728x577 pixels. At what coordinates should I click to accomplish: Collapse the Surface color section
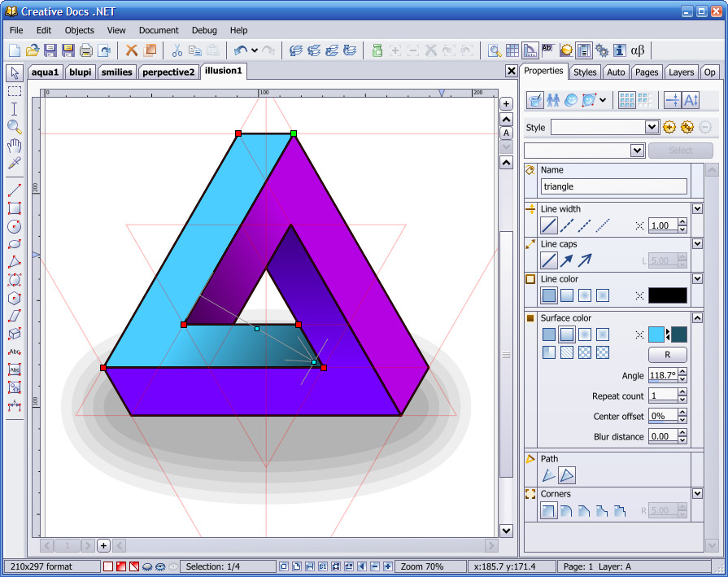pos(697,317)
